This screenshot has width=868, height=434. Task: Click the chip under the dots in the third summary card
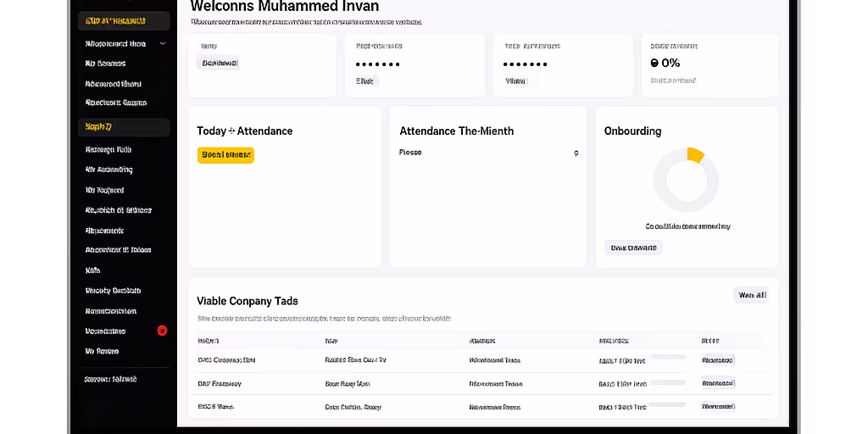coord(516,81)
